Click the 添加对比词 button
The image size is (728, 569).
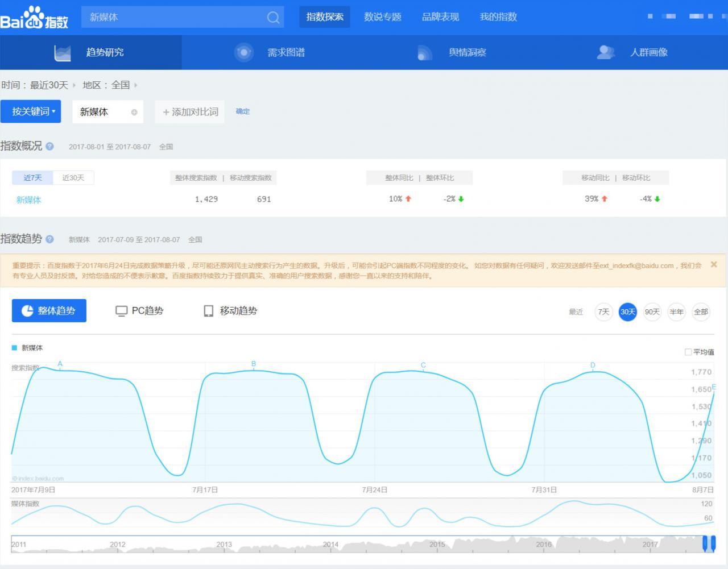point(191,112)
